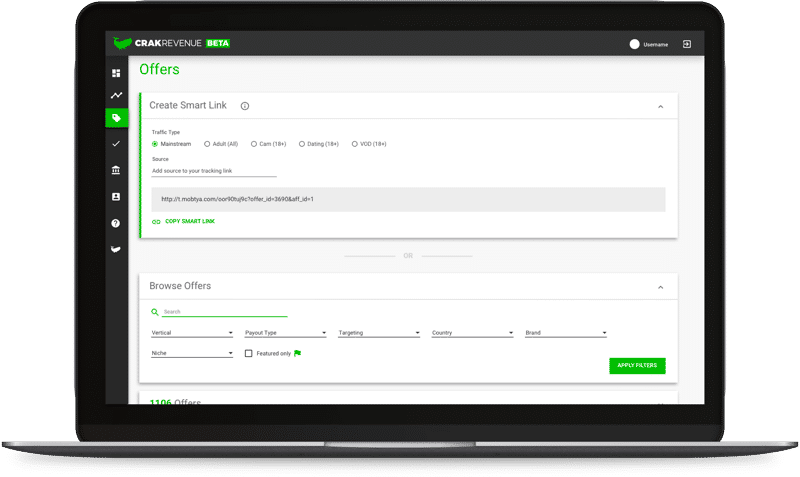Click the logout icon in header
The width and height of the screenshot is (800, 477).
[x=687, y=44]
